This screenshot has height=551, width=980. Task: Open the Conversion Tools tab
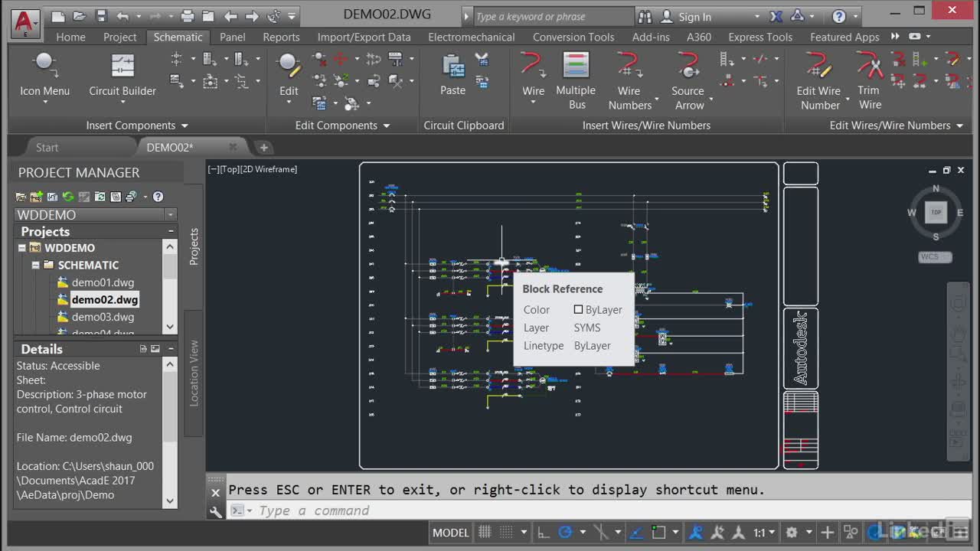[573, 37]
